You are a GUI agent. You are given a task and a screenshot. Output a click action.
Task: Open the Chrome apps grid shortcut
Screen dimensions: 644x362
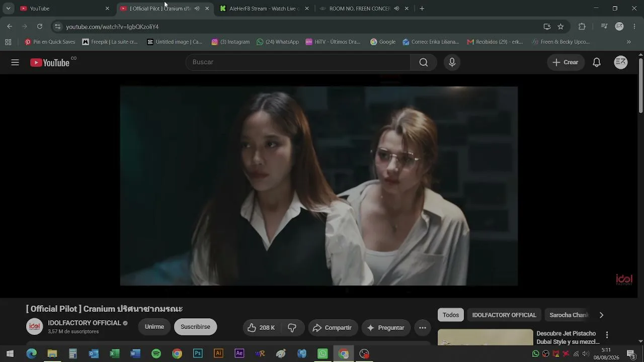8,42
